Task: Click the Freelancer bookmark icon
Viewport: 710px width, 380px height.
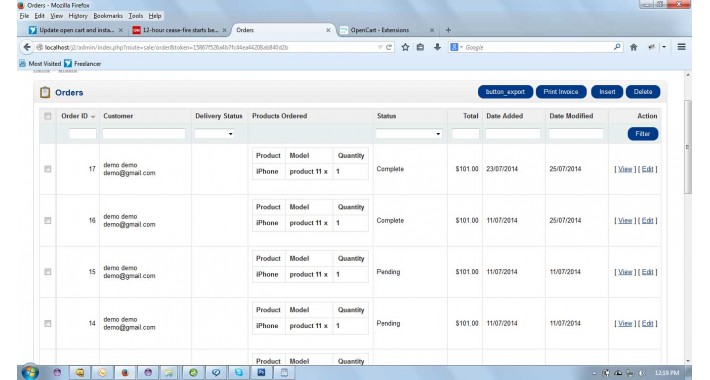Action: coord(68,63)
